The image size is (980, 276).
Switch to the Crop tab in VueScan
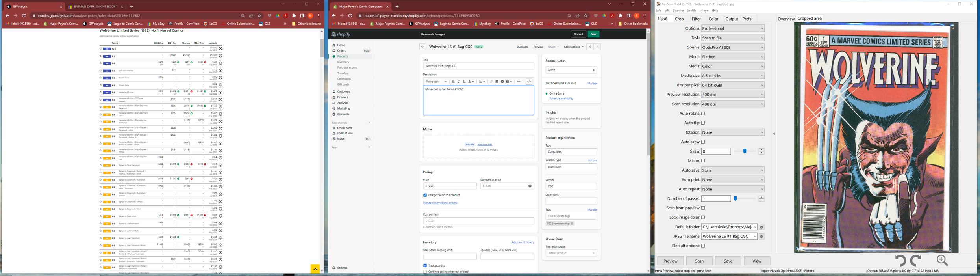(679, 19)
